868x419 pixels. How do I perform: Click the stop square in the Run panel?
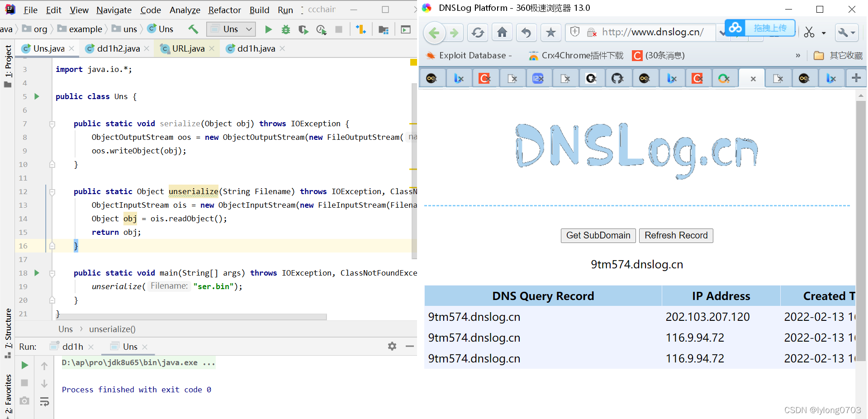(x=24, y=383)
